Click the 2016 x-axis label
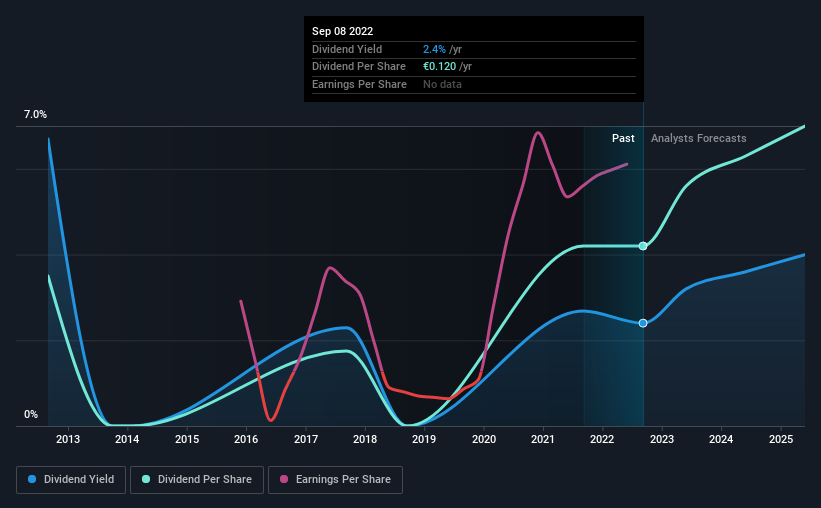The image size is (821, 508). [x=246, y=439]
